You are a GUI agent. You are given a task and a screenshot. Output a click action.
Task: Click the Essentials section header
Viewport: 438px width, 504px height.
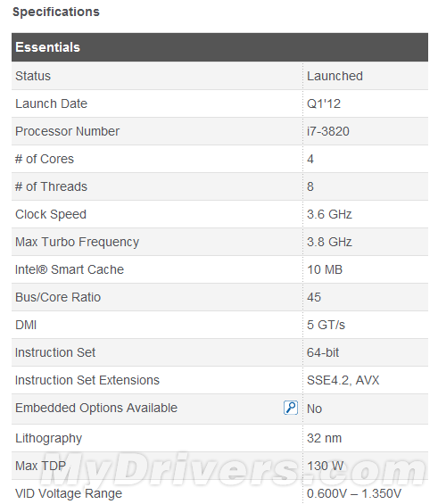coord(219,47)
